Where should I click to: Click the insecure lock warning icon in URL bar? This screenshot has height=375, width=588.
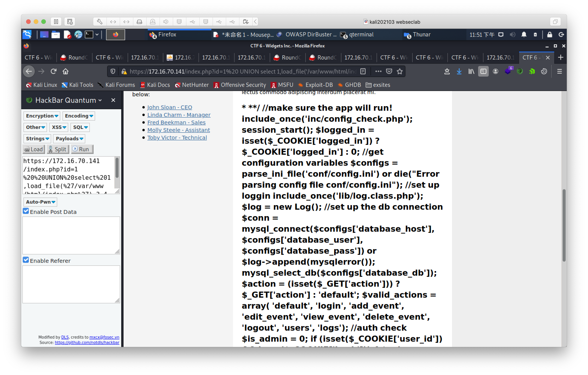tap(124, 71)
